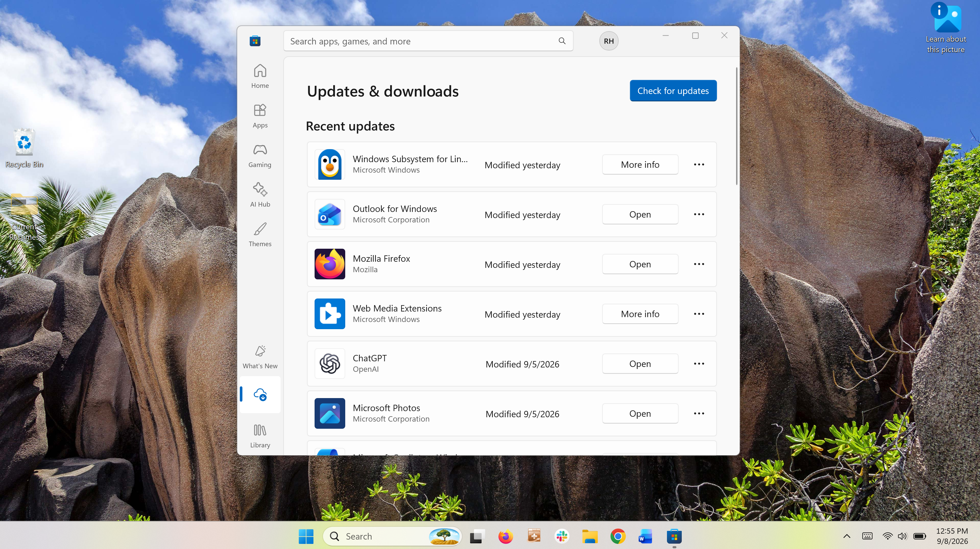Open the Library section in sidebar

click(260, 436)
